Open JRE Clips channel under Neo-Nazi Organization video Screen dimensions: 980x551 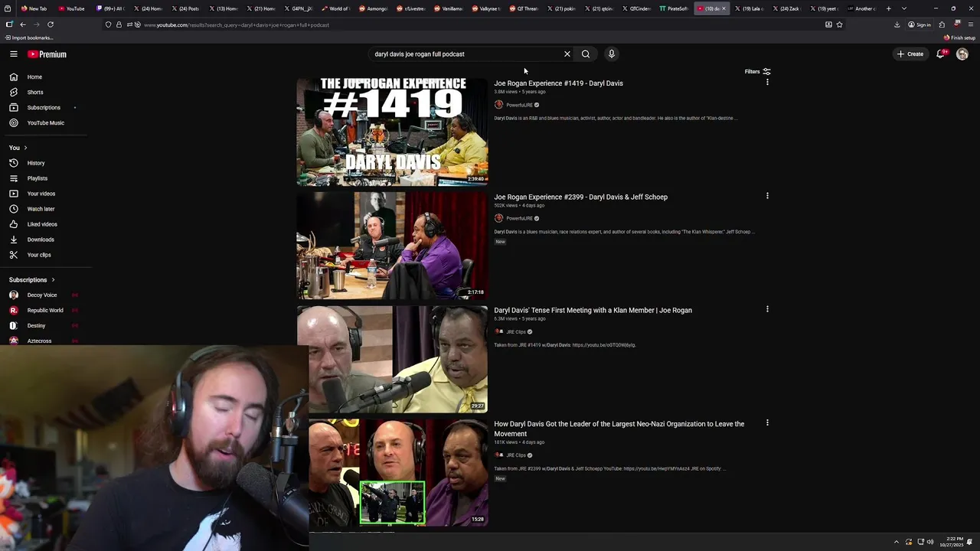[516, 455]
